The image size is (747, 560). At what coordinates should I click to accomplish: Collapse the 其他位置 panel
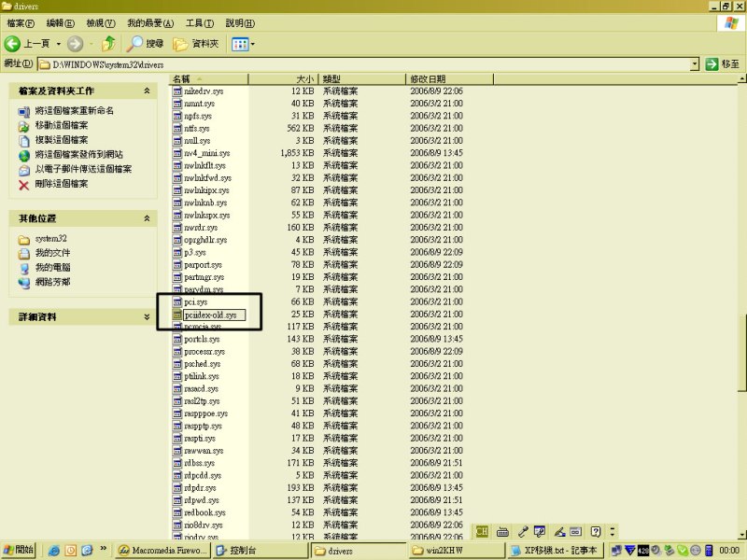click(147, 218)
